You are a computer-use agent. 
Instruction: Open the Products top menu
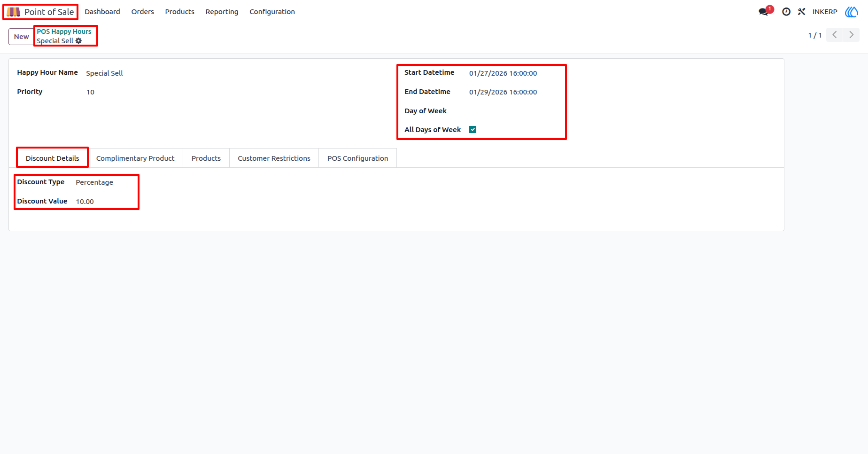[x=180, y=12]
